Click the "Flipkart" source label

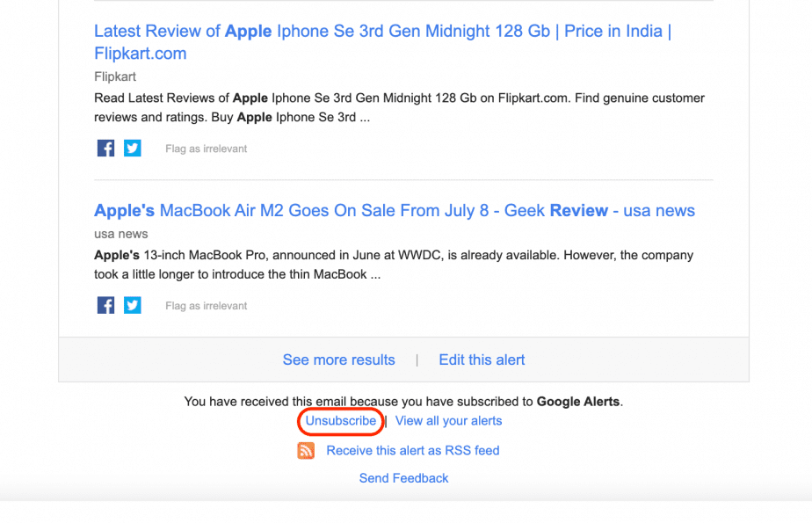114,76
